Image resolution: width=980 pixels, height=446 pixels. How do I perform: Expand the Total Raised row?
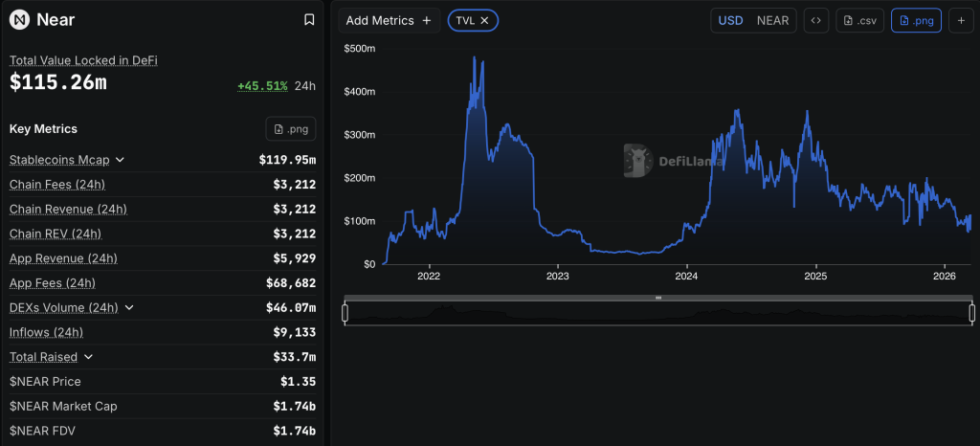(x=88, y=357)
